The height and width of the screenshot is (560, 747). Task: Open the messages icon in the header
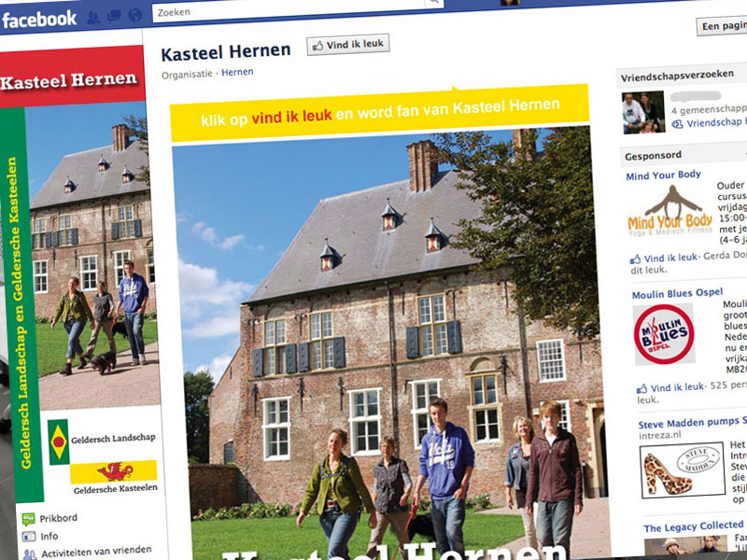114,16
